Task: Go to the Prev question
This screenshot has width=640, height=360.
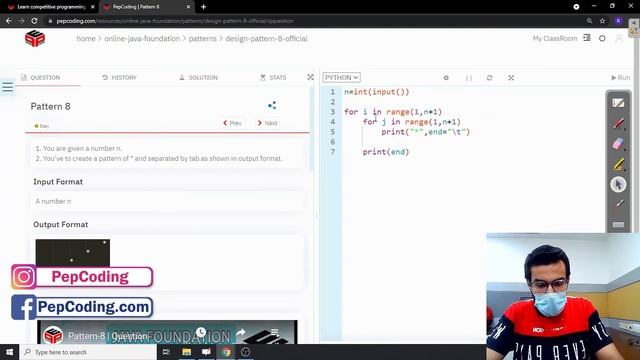Action: point(232,123)
